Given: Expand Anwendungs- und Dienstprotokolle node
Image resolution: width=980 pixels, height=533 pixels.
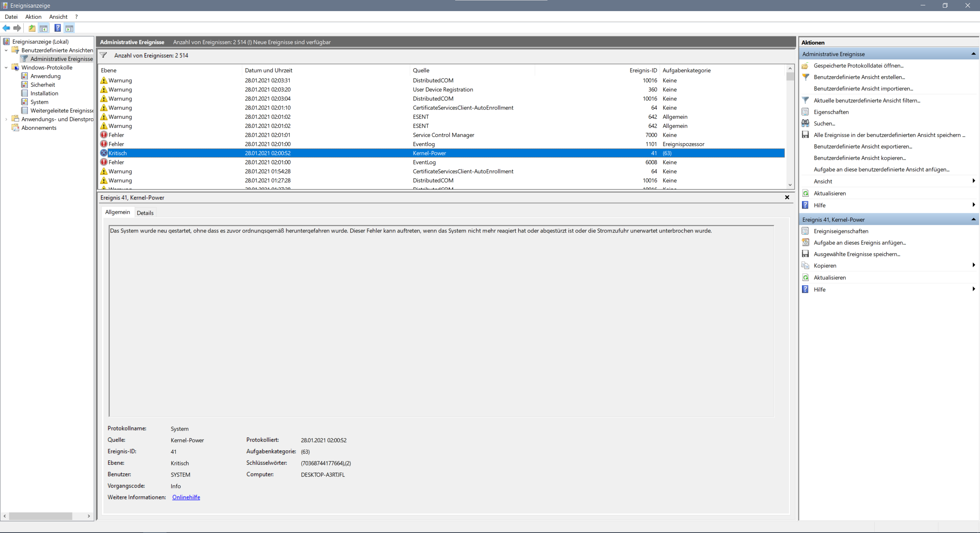Looking at the screenshot, I should (6, 119).
